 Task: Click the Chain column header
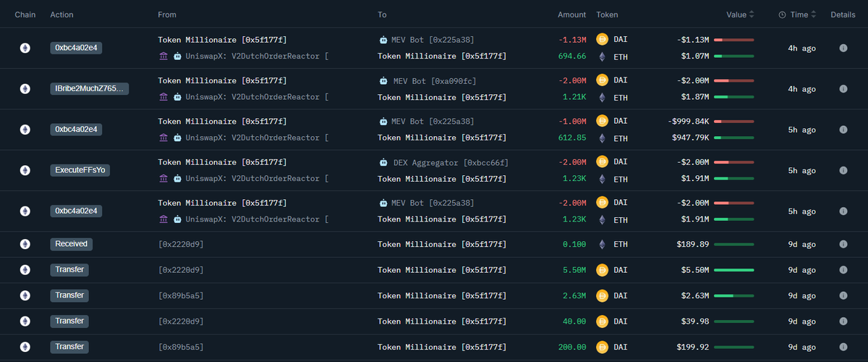coord(25,14)
